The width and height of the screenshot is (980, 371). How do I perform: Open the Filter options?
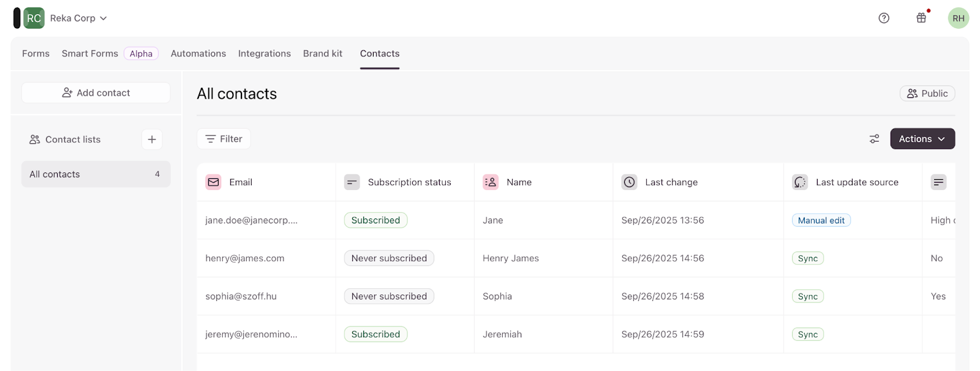[224, 139]
